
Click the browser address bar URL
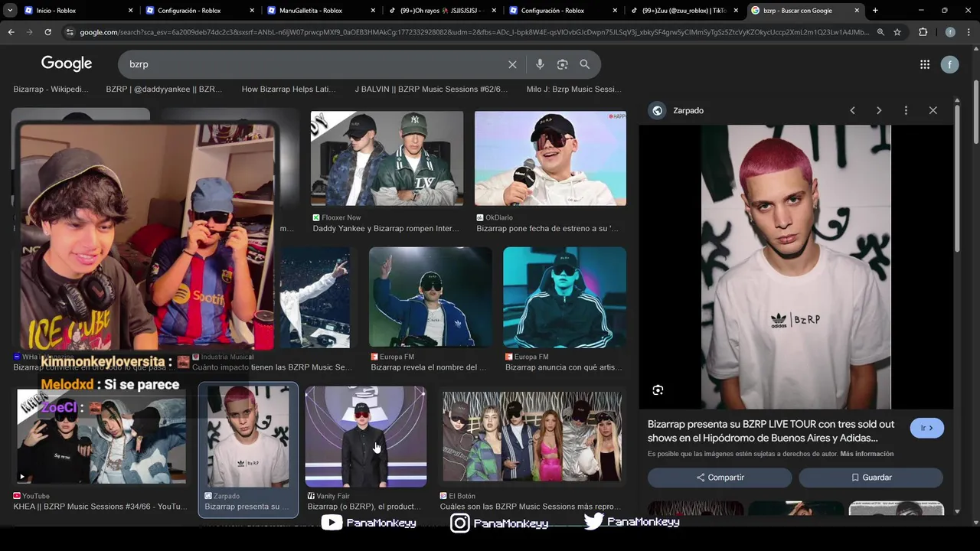tap(475, 32)
